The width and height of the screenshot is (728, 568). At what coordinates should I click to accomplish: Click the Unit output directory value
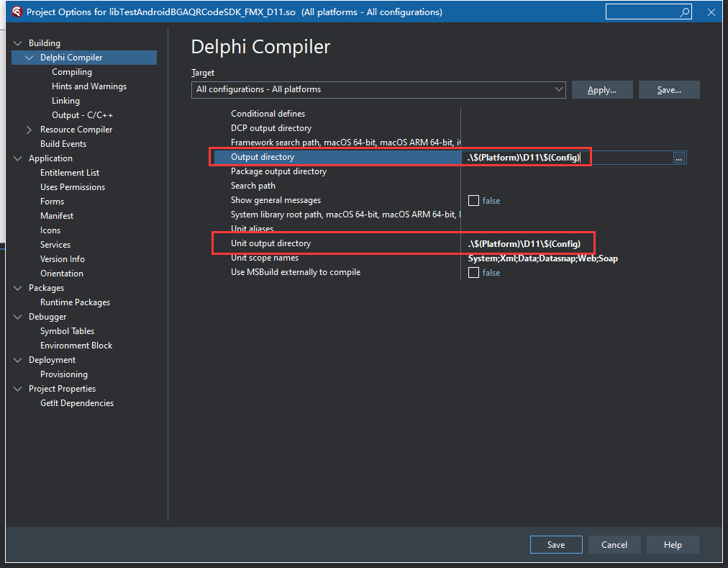[524, 244]
